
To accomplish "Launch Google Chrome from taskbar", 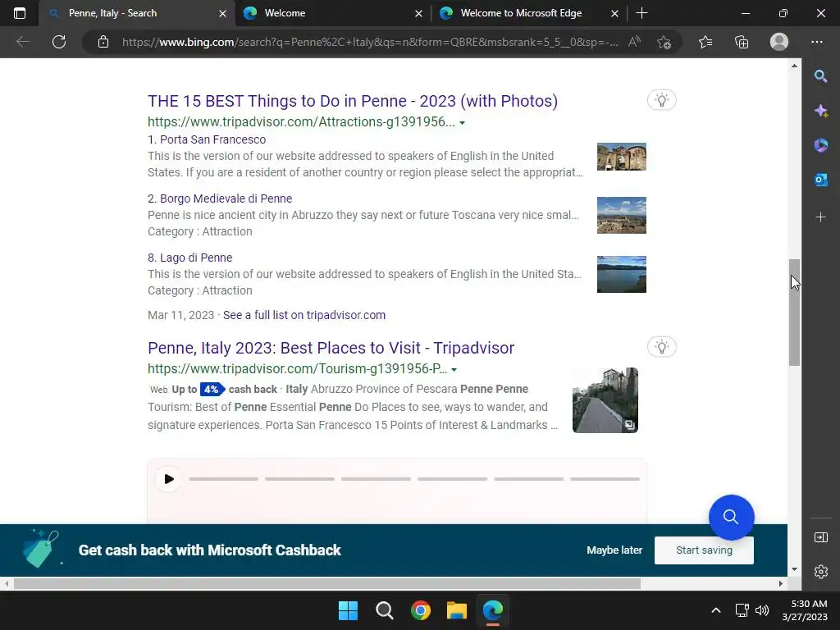I will 421,610.
